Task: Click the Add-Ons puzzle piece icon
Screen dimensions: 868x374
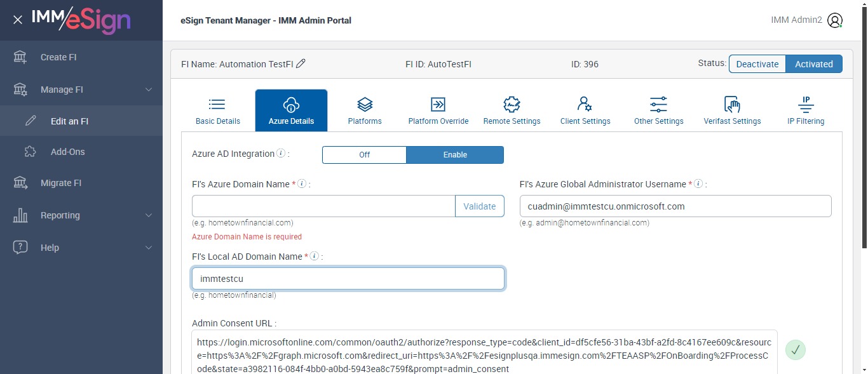Action: [x=31, y=152]
